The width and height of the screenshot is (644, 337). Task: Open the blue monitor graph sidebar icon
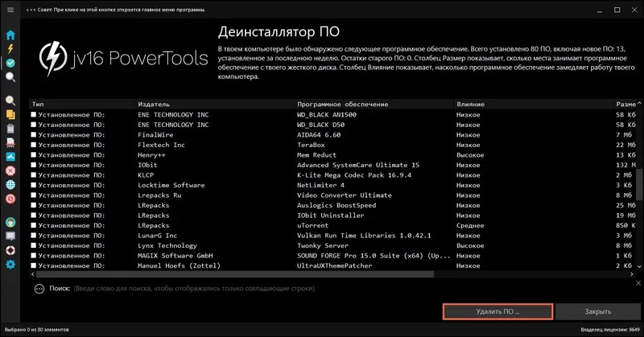pyautogui.click(x=10, y=157)
